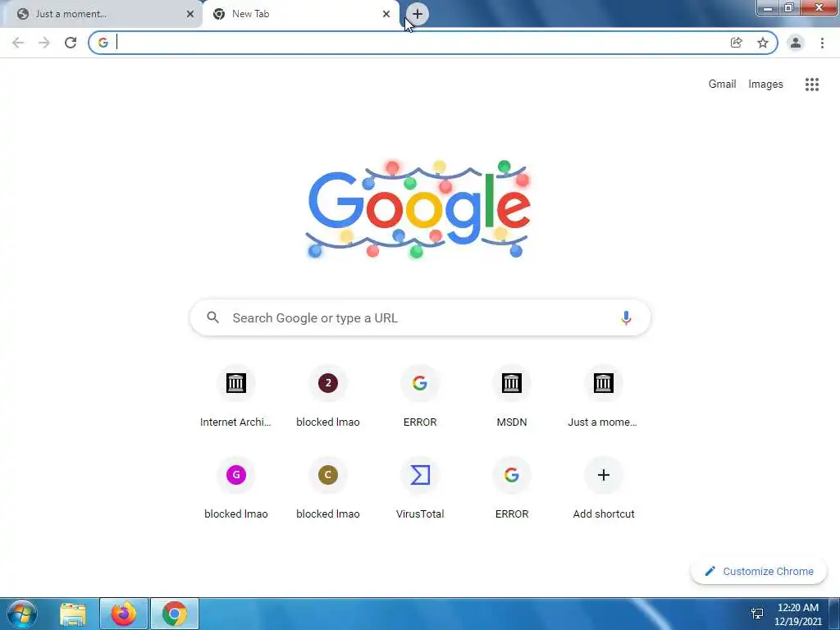Open the Windows Start menu
This screenshot has height=630, width=840.
(x=22, y=614)
